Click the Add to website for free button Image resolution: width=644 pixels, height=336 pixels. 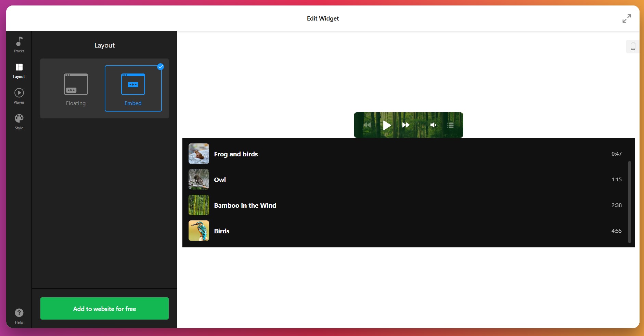[104, 309]
